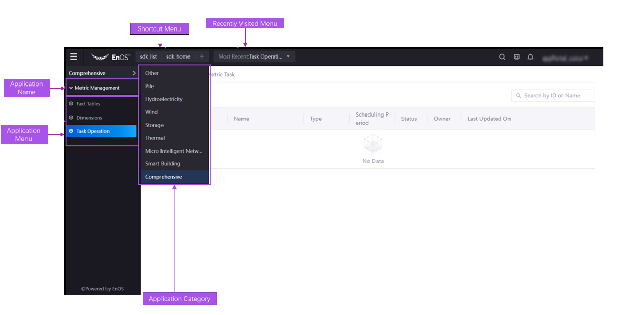The image size is (644, 315).
Task: Open the search magnifier icon in header
Action: pyautogui.click(x=502, y=57)
